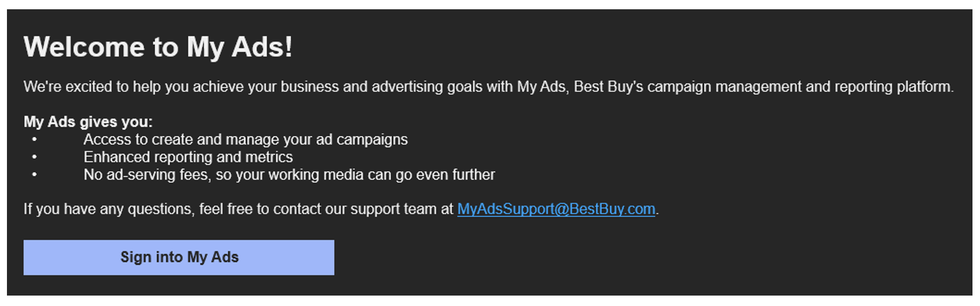Select the bold 'My Ads gives you:' label

pyautogui.click(x=88, y=122)
